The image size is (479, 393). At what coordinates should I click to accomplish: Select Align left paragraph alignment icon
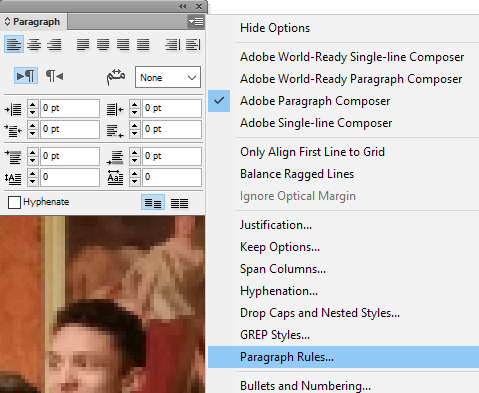(x=14, y=44)
